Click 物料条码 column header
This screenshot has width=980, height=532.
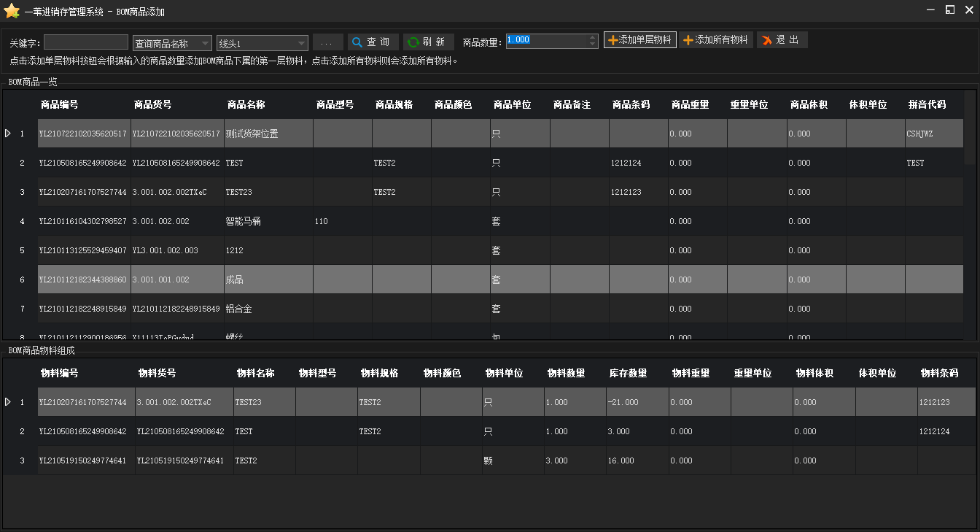point(939,373)
